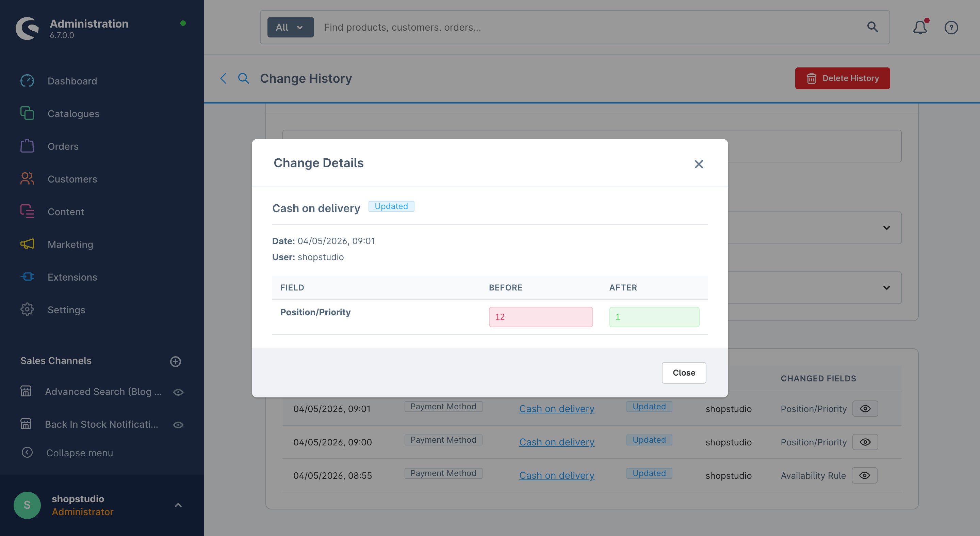View details of 09:01 history entry
This screenshot has height=536, width=980.
coord(865,409)
